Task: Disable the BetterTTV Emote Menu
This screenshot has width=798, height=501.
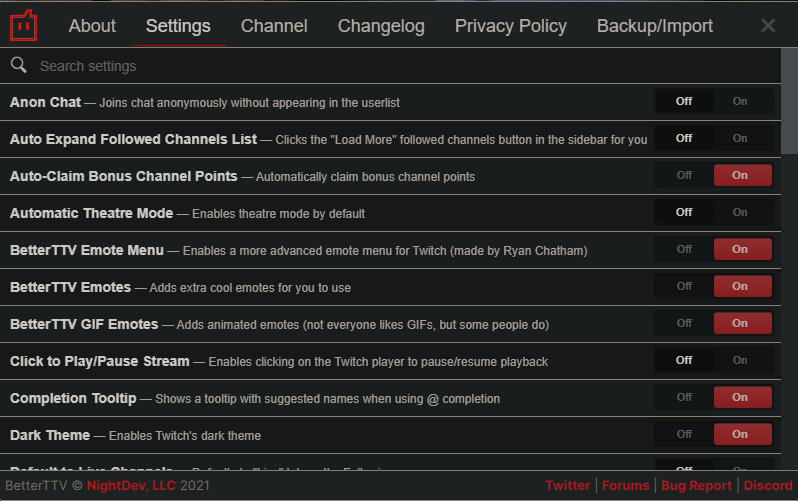Action: pos(684,249)
